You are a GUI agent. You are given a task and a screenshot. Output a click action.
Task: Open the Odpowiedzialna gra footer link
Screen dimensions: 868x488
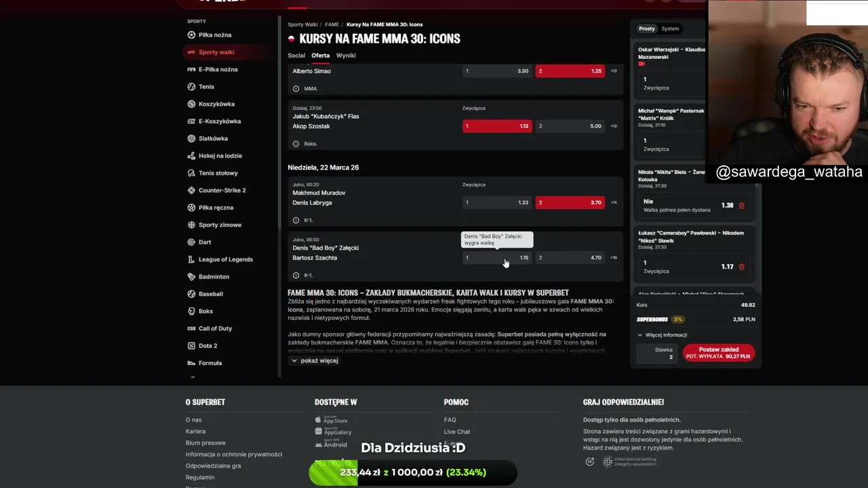pos(213,466)
